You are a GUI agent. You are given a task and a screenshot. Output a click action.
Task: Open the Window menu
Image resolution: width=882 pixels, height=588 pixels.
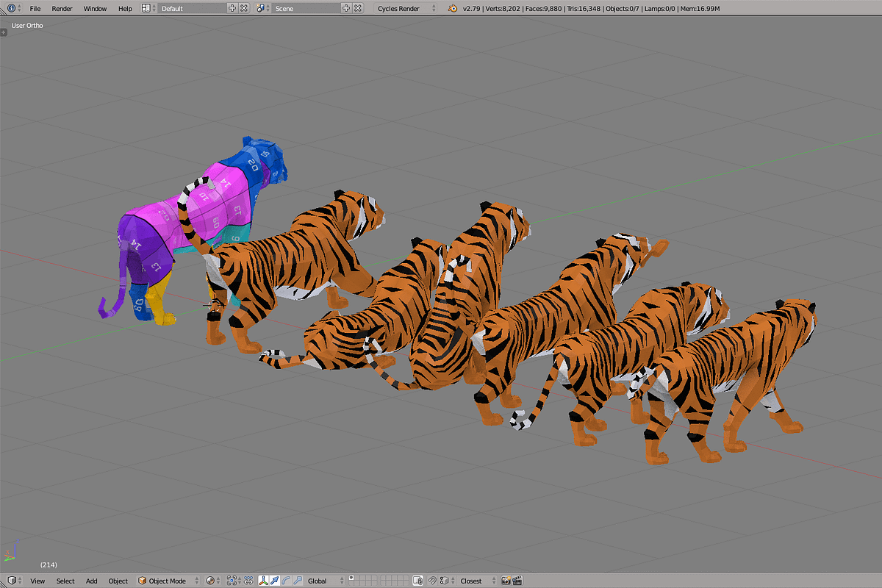point(95,8)
